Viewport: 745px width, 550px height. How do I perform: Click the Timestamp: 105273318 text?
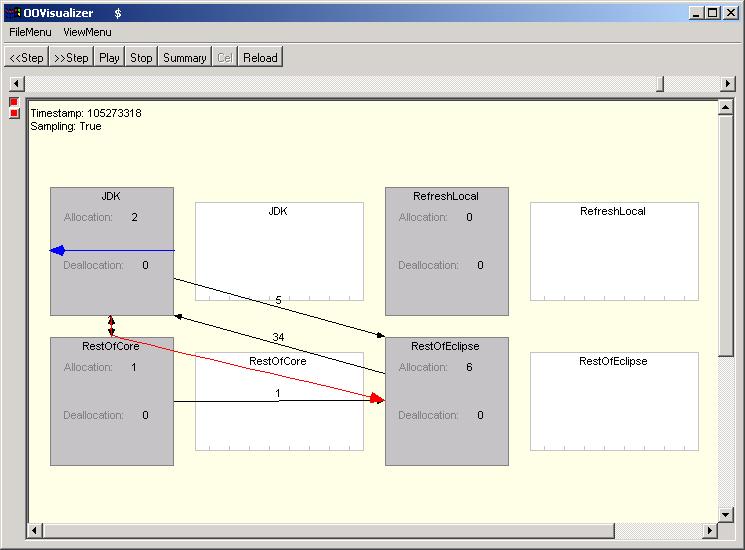86,113
